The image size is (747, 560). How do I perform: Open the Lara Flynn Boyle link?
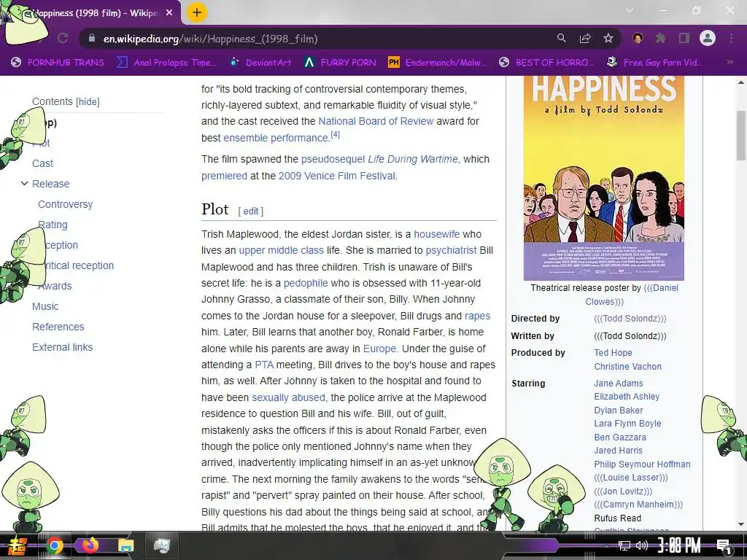click(x=627, y=424)
